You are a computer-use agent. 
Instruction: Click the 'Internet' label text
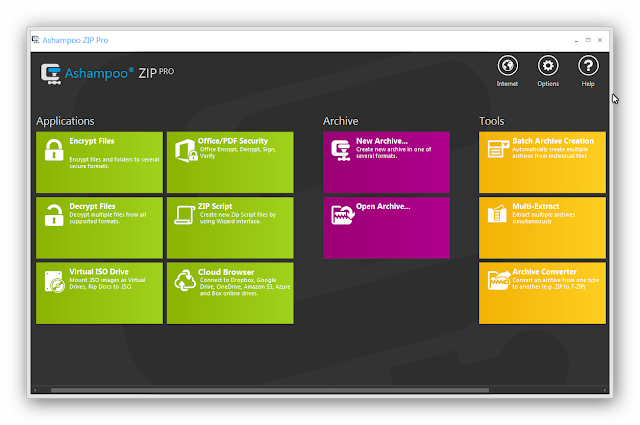click(x=507, y=84)
